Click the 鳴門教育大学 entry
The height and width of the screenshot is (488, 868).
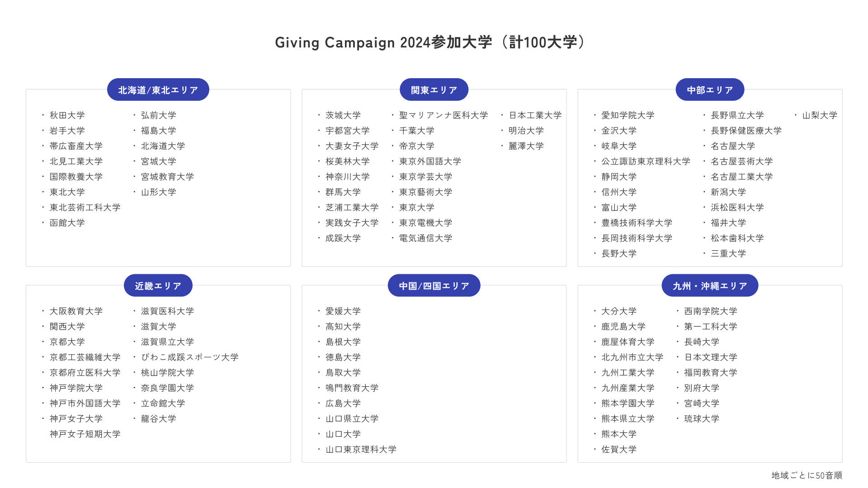pyautogui.click(x=352, y=388)
